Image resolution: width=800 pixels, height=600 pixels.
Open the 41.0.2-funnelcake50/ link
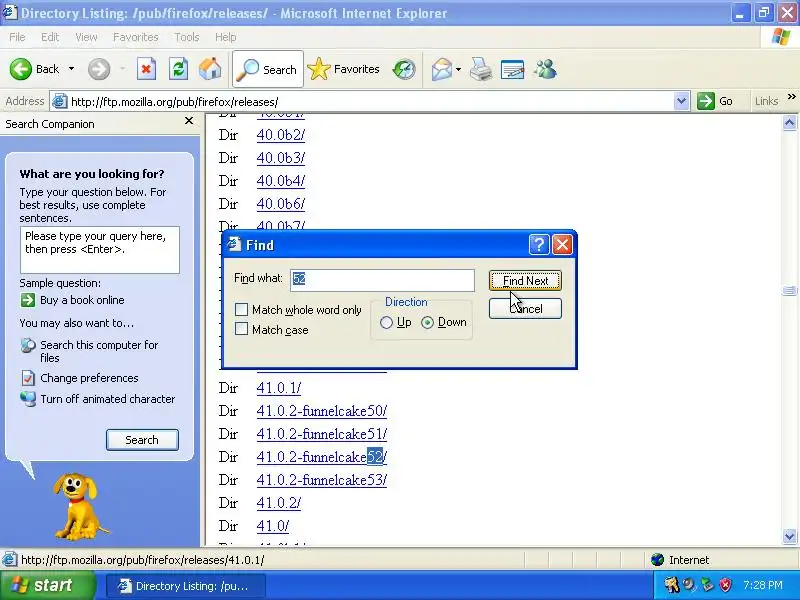coord(321,411)
